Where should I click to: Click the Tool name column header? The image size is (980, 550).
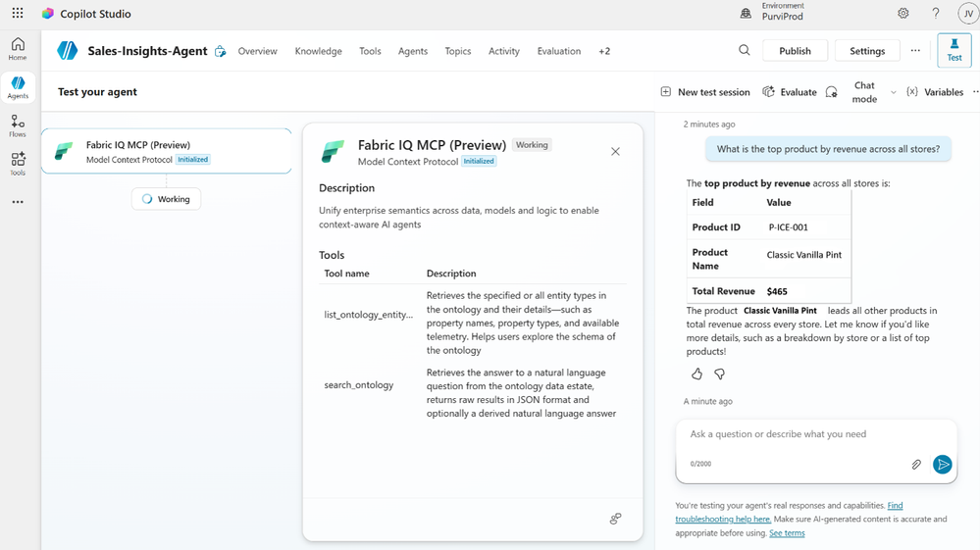point(347,274)
